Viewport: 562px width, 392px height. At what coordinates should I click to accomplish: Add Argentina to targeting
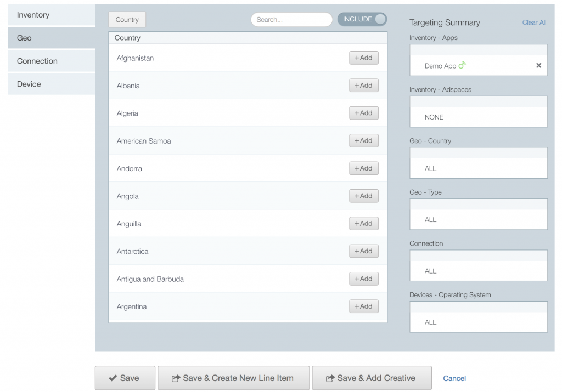[x=364, y=306]
